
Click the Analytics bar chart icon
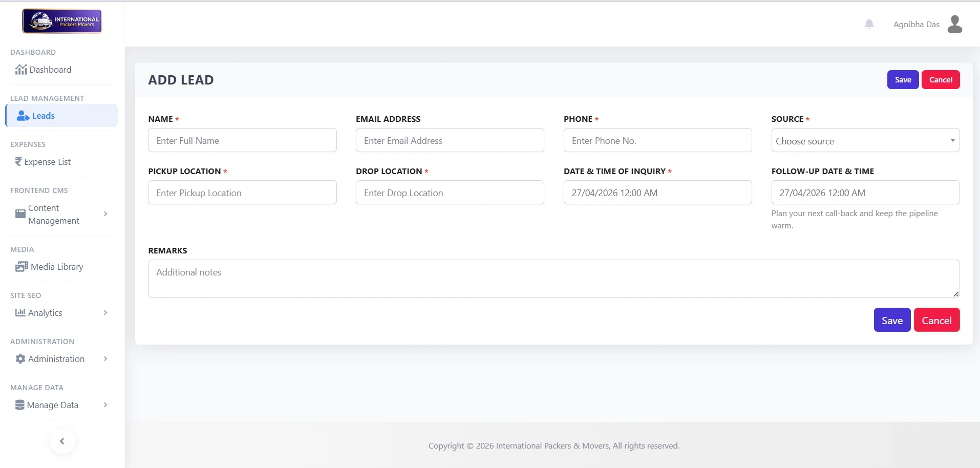pyautogui.click(x=20, y=312)
